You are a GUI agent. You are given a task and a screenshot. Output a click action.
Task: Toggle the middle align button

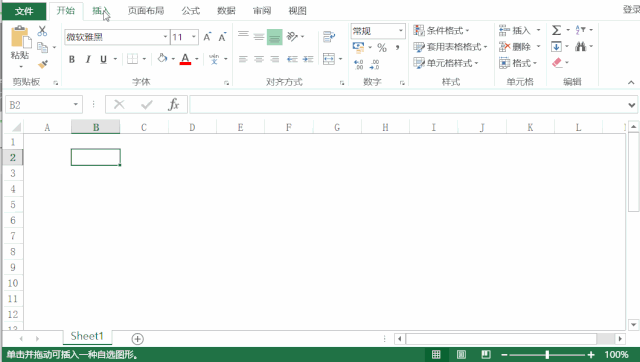coord(259,37)
